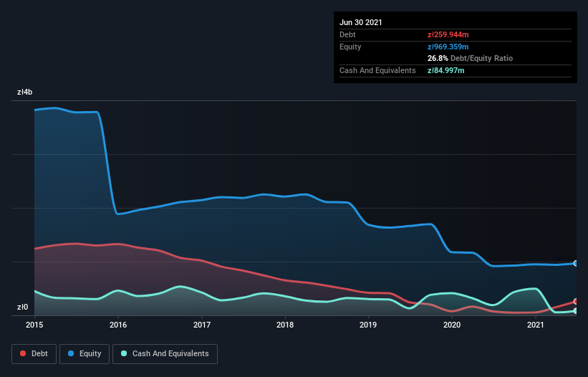Click the 2018 x-axis label

[x=285, y=325]
